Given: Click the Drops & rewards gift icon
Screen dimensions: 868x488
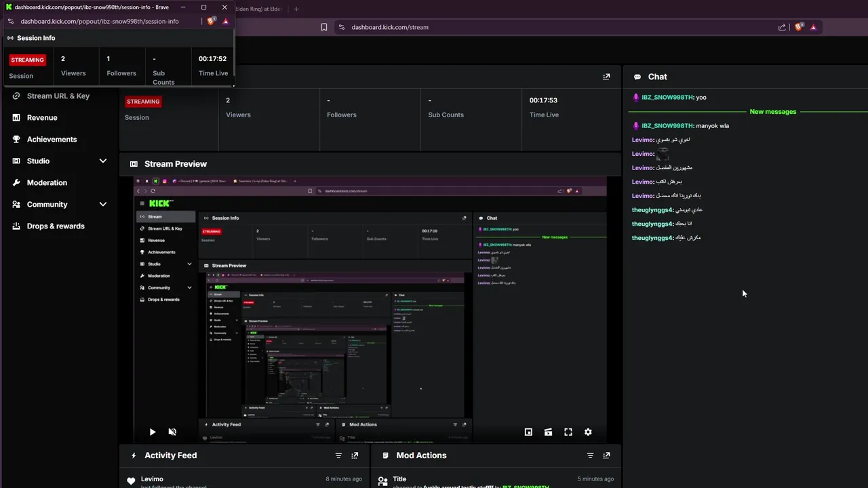Looking at the screenshot, I should (16, 226).
